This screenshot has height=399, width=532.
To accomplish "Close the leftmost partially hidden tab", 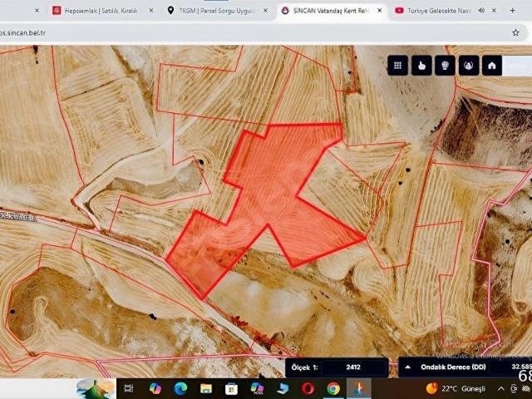I will coord(37,11).
